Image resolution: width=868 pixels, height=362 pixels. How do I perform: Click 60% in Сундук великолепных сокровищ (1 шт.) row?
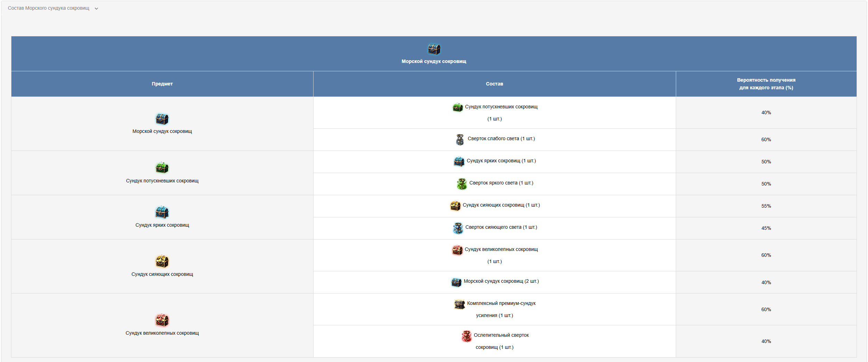[x=766, y=255]
